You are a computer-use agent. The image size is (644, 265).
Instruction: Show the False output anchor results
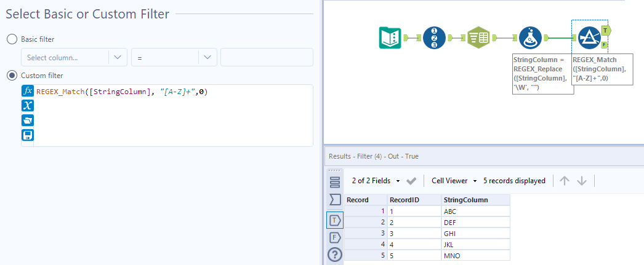click(335, 237)
